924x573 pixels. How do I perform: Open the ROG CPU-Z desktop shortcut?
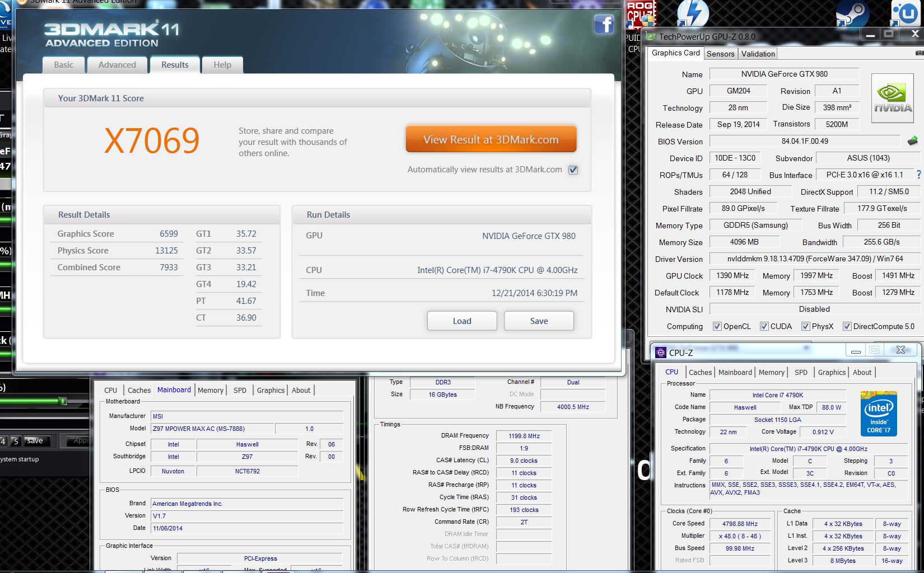pyautogui.click(x=641, y=14)
